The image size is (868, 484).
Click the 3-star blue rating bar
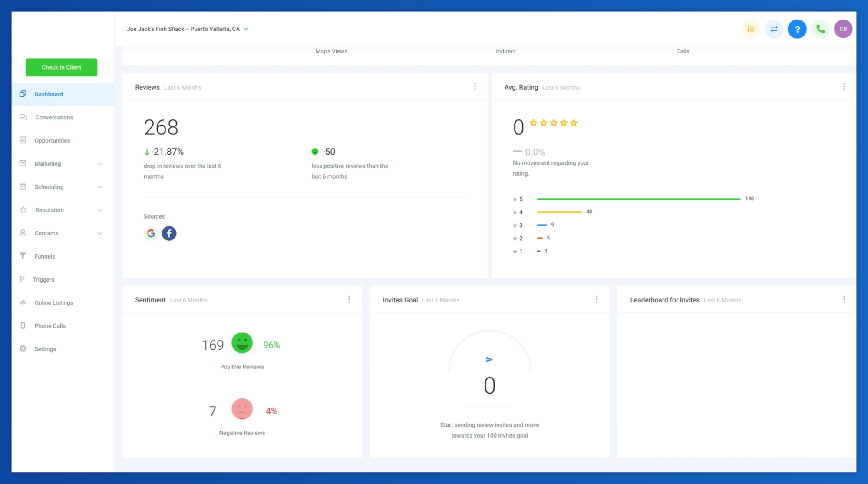click(541, 225)
